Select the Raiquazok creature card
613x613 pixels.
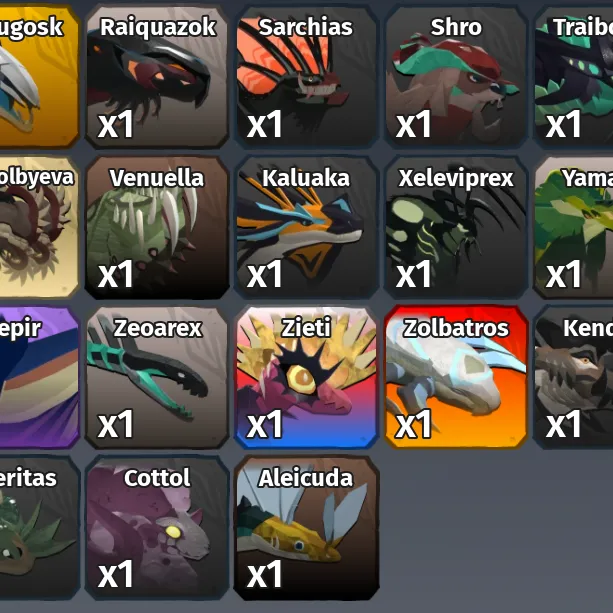[157, 77]
